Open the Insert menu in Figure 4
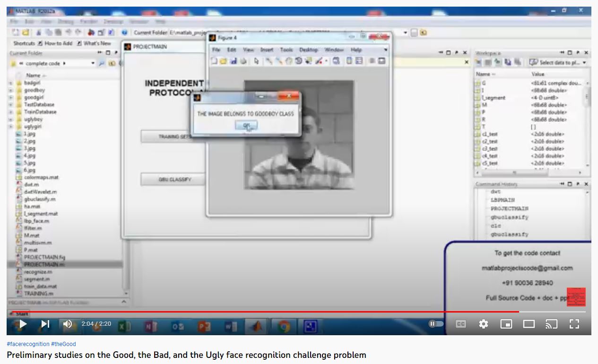 (x=266, y=50)
